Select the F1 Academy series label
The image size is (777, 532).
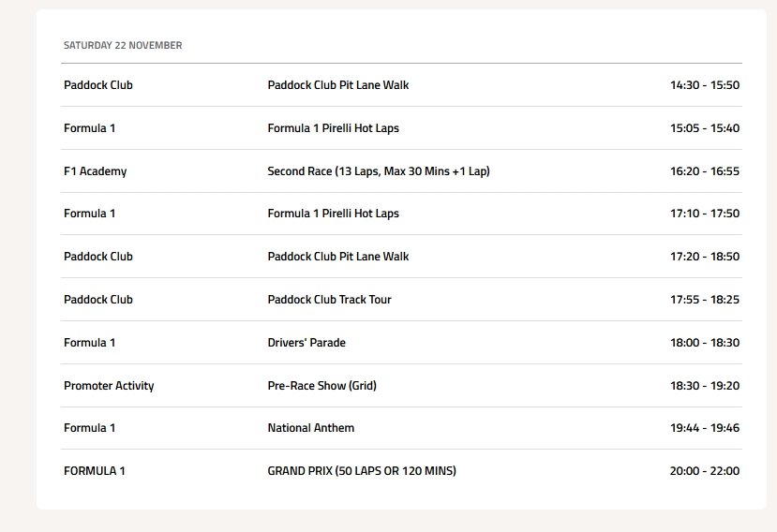pos(95,171)
